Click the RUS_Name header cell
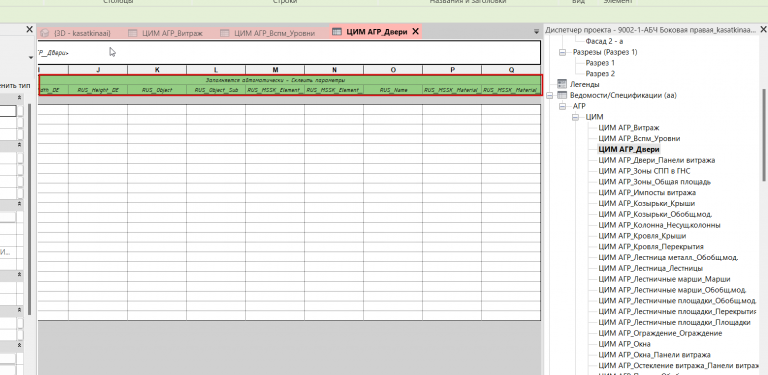Screen dimensions: 768x375 393,90
